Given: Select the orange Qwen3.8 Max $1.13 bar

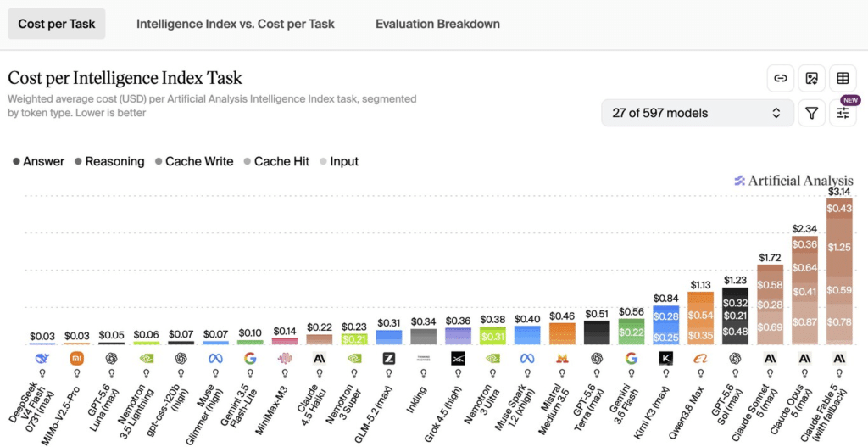Looking at the screenshot, I should click(701, 318).
